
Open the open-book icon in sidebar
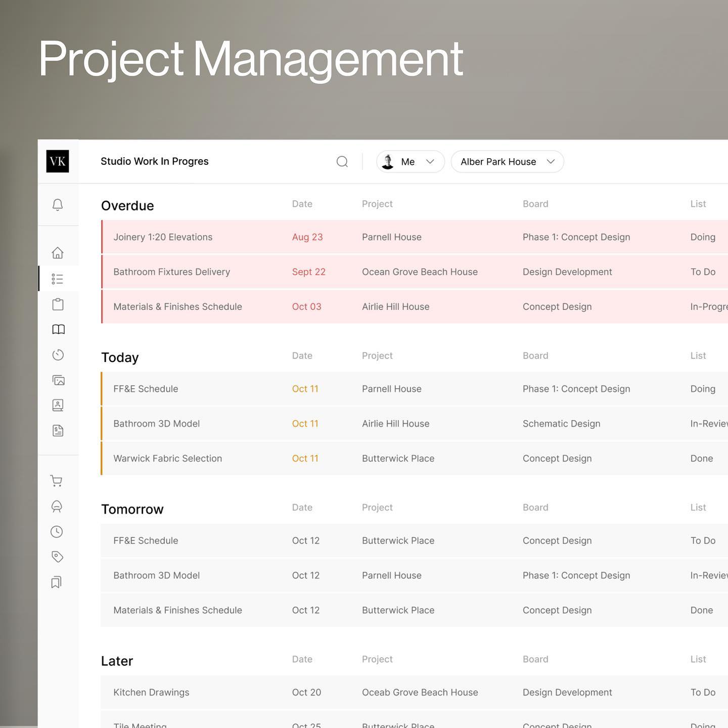tap(58, 329)
